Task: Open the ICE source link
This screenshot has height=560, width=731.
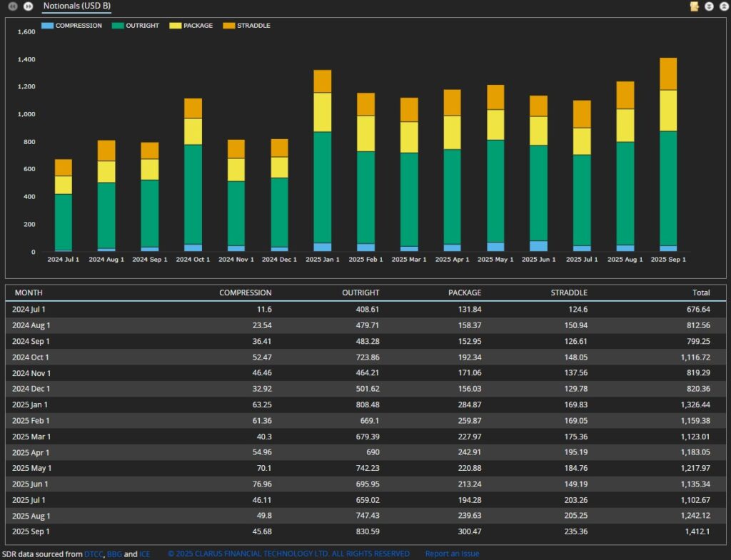Action: [x=144, y=554]
